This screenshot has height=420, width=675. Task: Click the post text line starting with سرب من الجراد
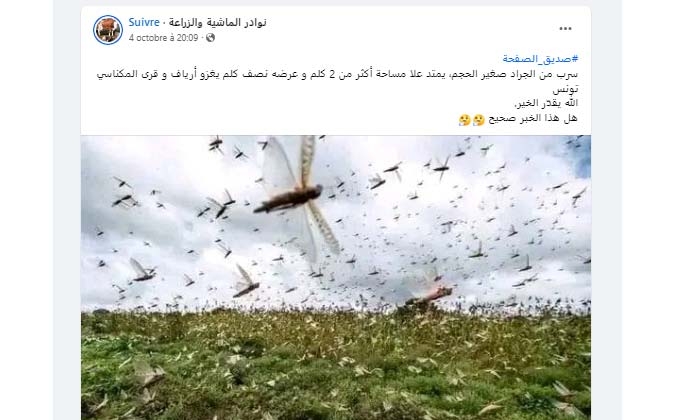point(337,74)
